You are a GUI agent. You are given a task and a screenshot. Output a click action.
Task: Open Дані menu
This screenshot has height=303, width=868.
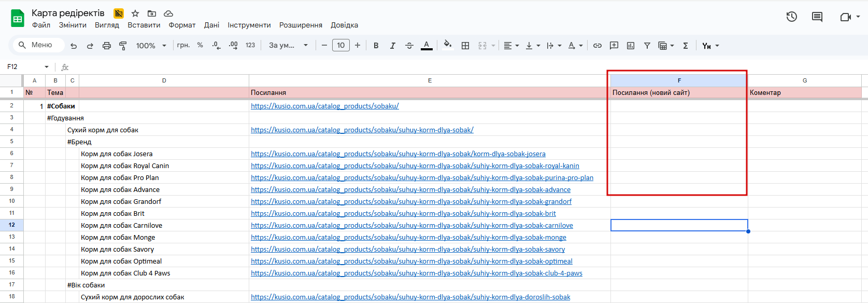tap(211, 25)
